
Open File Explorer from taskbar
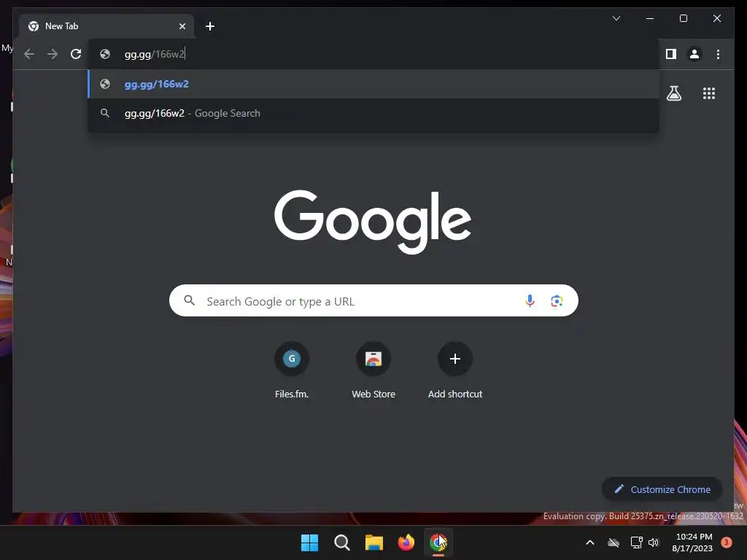pyautogui.click(x=374, y=542)
